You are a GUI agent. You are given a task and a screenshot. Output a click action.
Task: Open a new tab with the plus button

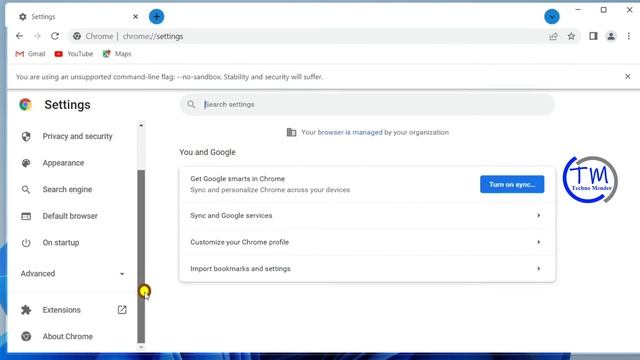point(156,16)
